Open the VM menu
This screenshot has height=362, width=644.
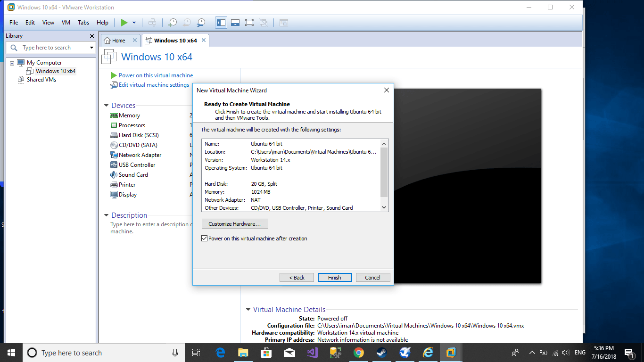coord(66,23)
